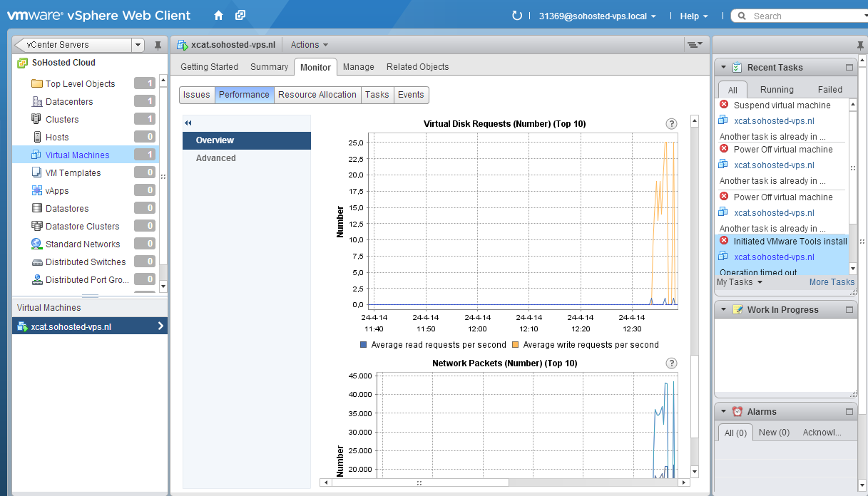
Task: Click help icon for Virtual Disk Requests chart
Action: 670,124
